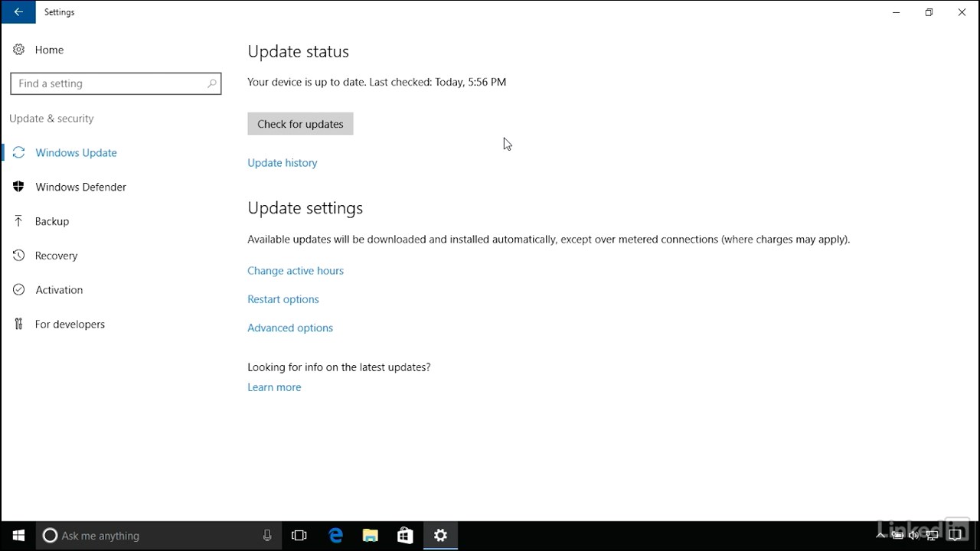Open Recovery via its clock-arrow icon
980x551 pixels.
(18, 256)
